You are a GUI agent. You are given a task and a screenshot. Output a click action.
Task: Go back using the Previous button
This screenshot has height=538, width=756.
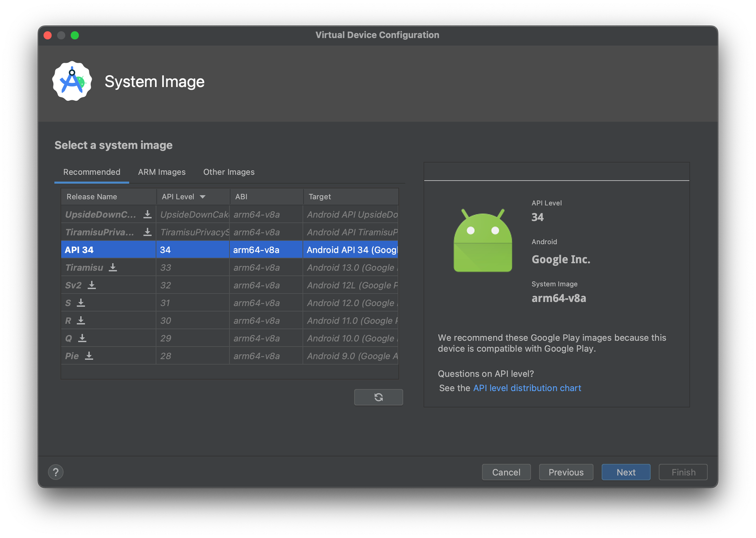click(x=566, y=472)
